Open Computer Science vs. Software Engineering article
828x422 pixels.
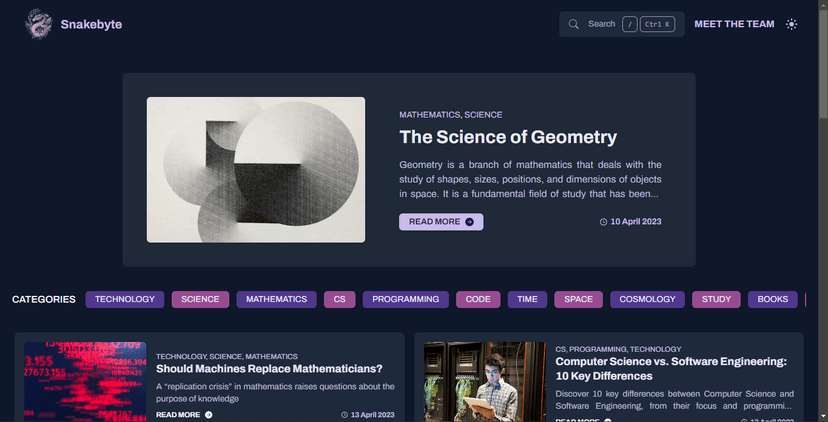pos(671,369)
